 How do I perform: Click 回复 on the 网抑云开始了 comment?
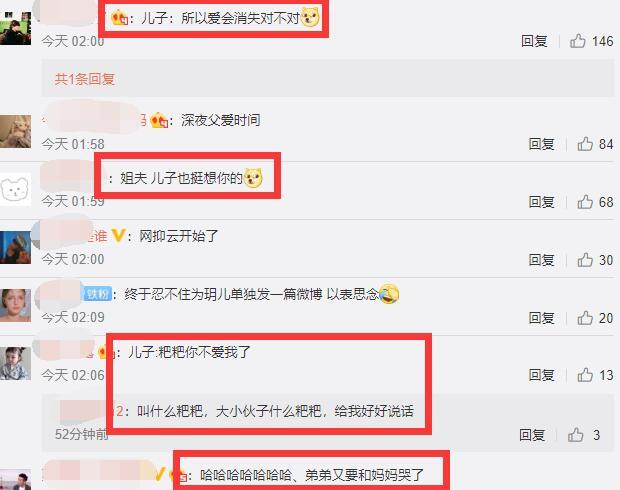click(541, 260)
